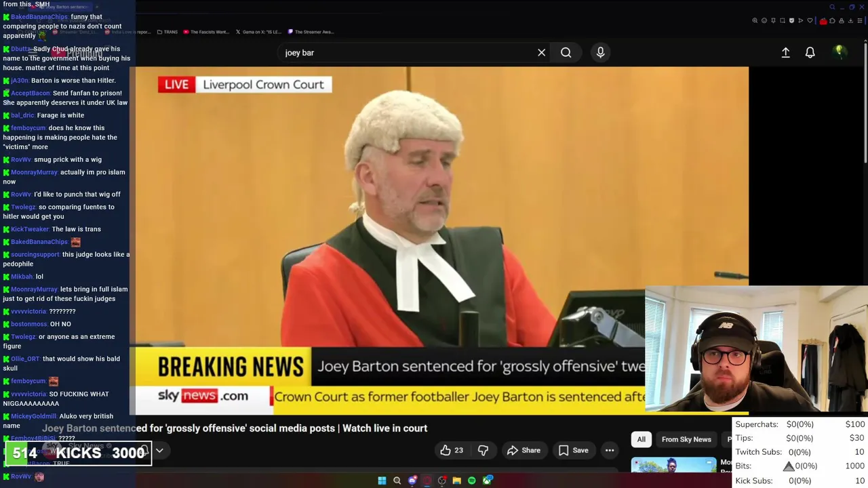868x488 pixels.
Task: Click the page vertical scrollbar
Action: pyautogui.click(x=865, y=102)
